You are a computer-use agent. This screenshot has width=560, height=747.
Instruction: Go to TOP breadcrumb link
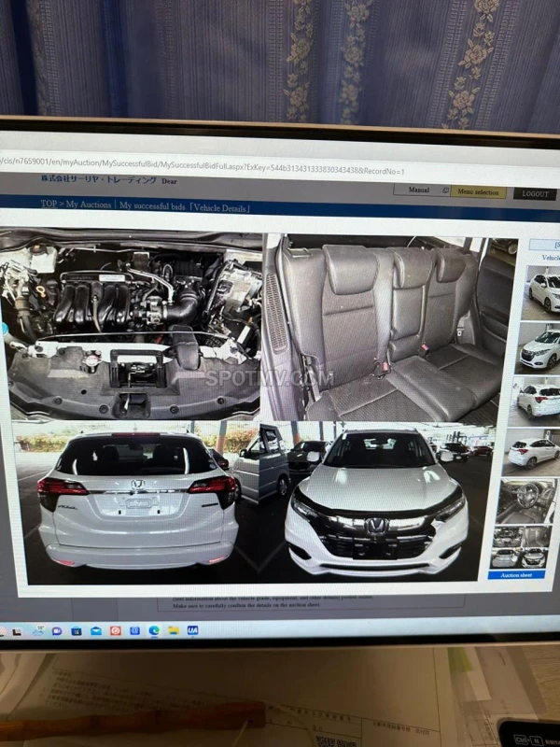49,204
